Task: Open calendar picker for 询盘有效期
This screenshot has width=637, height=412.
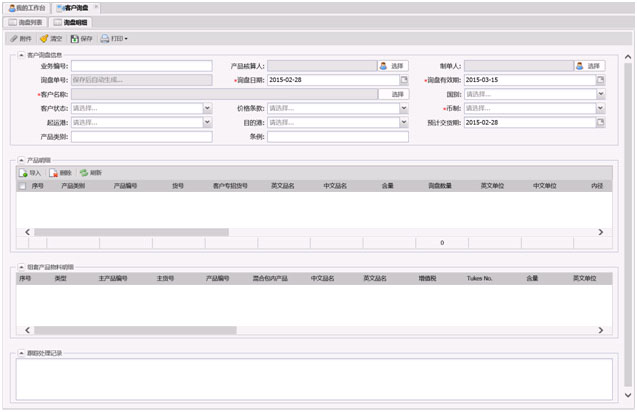Action: (601, 80)
